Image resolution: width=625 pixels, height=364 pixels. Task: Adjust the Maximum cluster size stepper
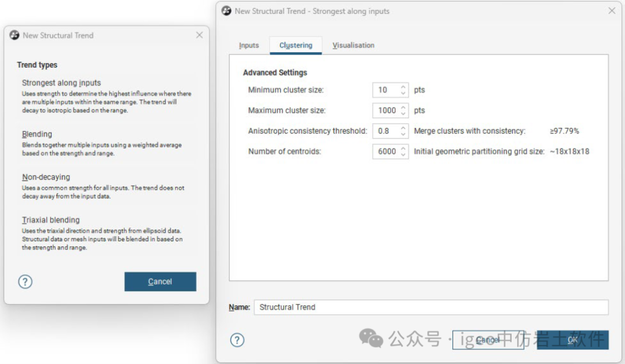coord(403,110)
